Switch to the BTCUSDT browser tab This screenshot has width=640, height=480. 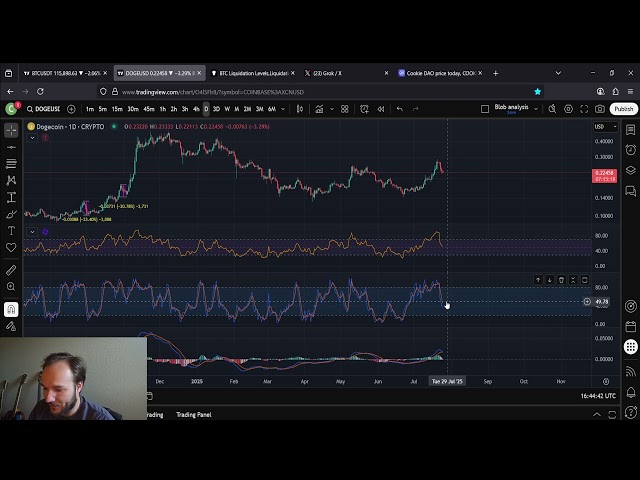(x=54, y=73)
